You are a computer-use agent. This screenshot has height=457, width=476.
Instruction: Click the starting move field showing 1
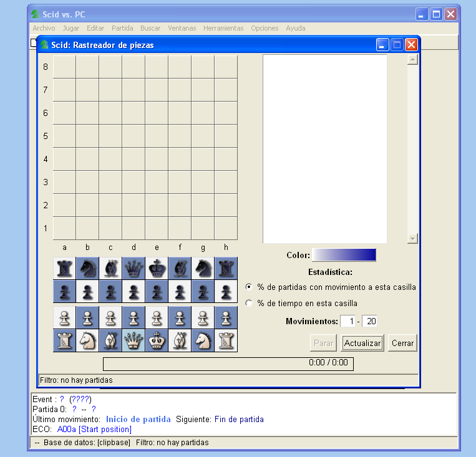pos(348,321)
